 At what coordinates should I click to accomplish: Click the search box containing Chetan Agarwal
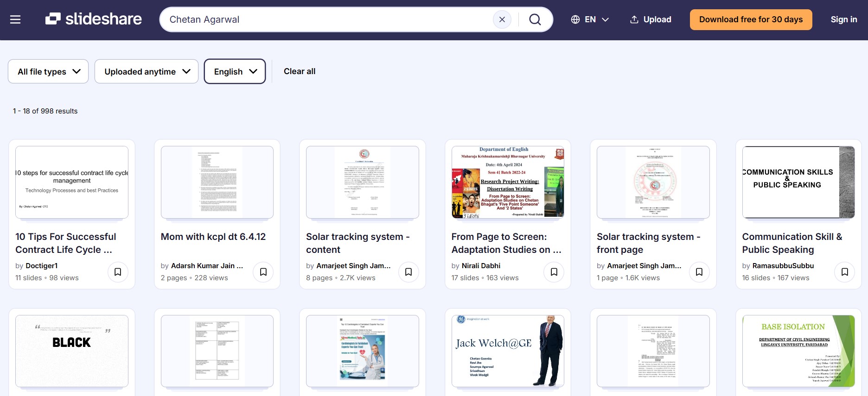[325, 19]
